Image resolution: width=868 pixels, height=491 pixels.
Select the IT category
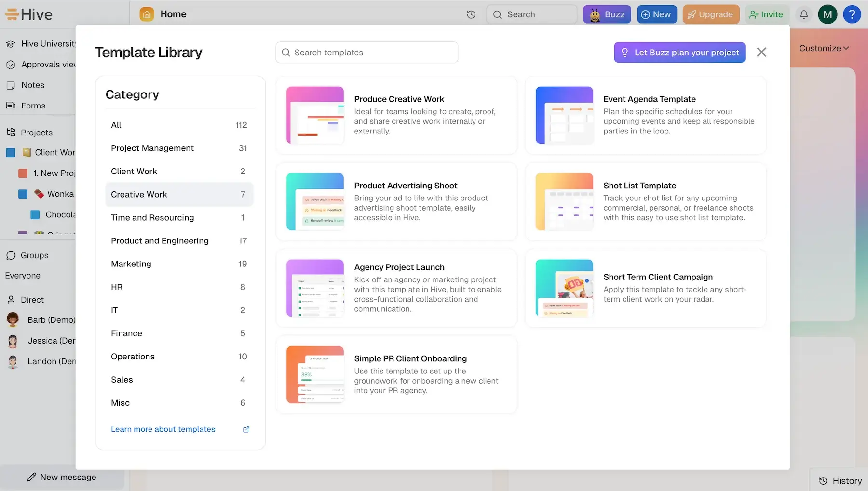[x=179, y=310]
